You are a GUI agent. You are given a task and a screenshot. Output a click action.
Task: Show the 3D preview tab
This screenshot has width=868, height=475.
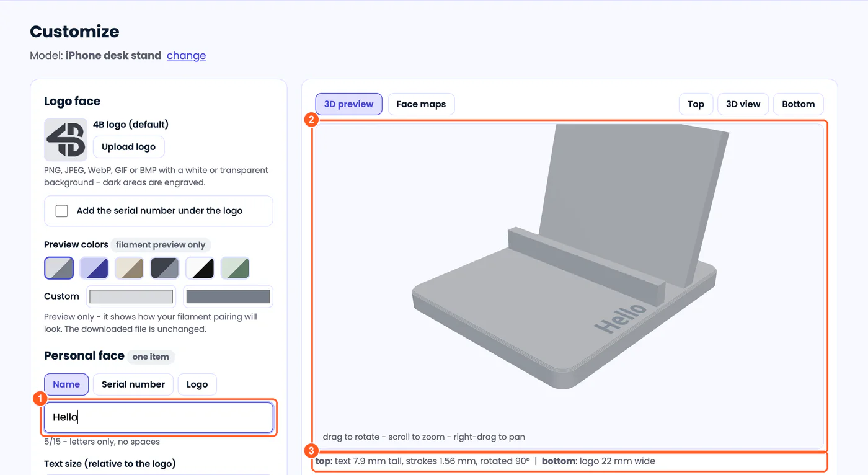click(x=348, y=104)
